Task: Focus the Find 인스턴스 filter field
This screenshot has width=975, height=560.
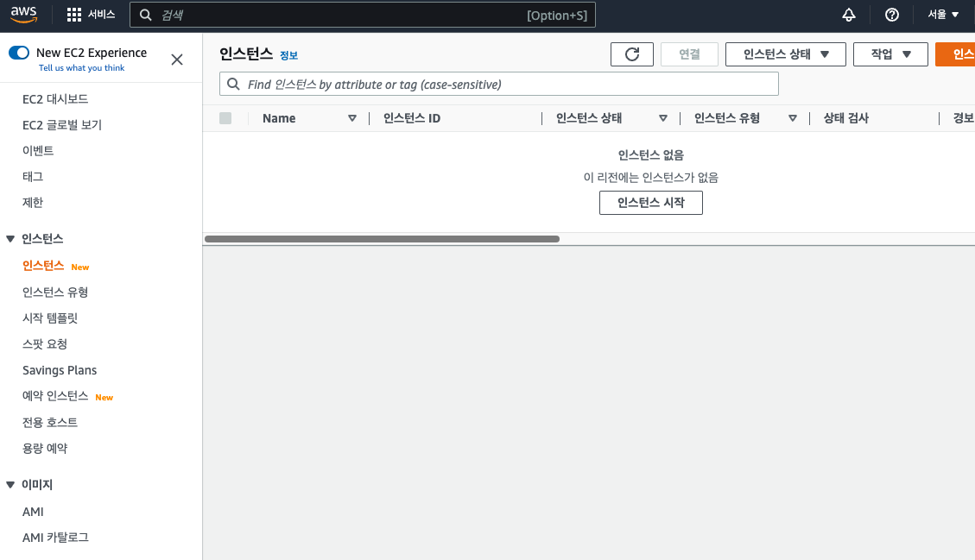Action: [498, 84]
